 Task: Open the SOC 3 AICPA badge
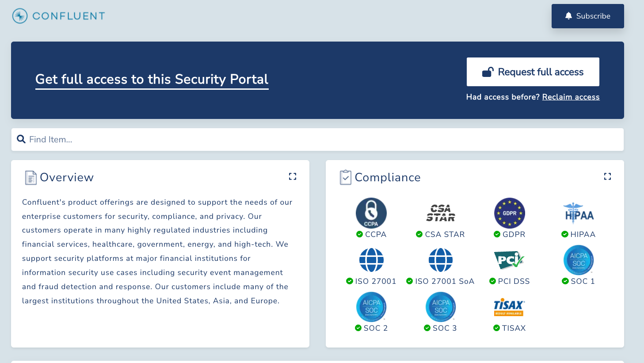[441, 307]
